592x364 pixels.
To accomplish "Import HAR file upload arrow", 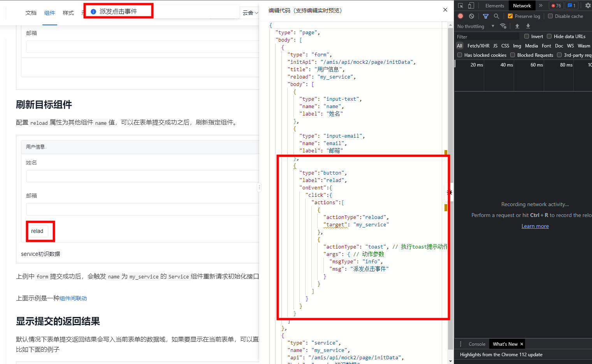I will tap(517, 26).
